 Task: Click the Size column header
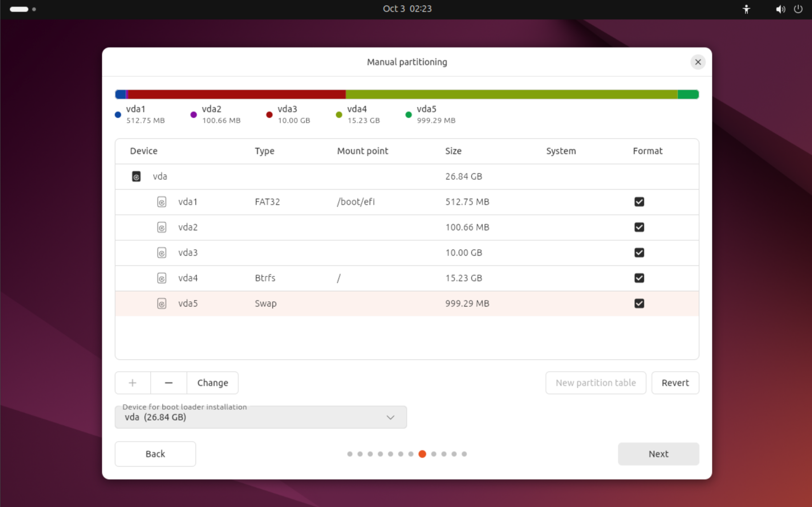point(453,151)
